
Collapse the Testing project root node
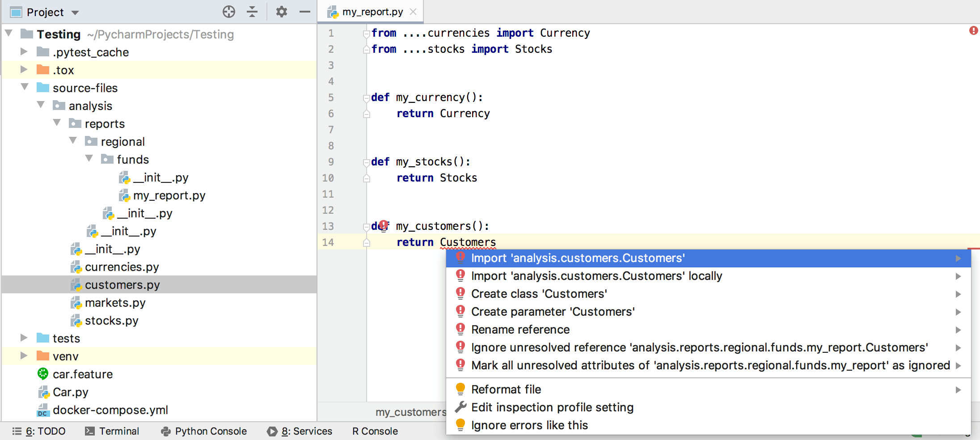pyautogui.click(x=8, y=34)
